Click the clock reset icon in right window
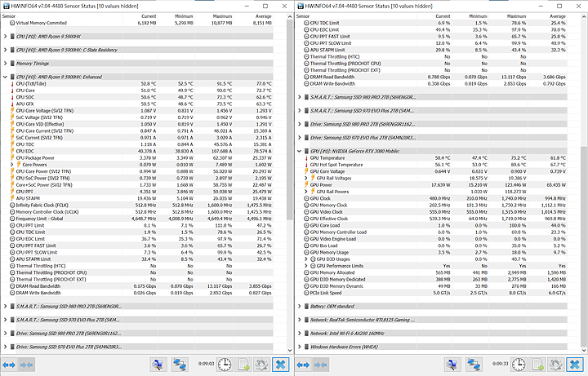This screenshot has width=588, height=376. 519,365
